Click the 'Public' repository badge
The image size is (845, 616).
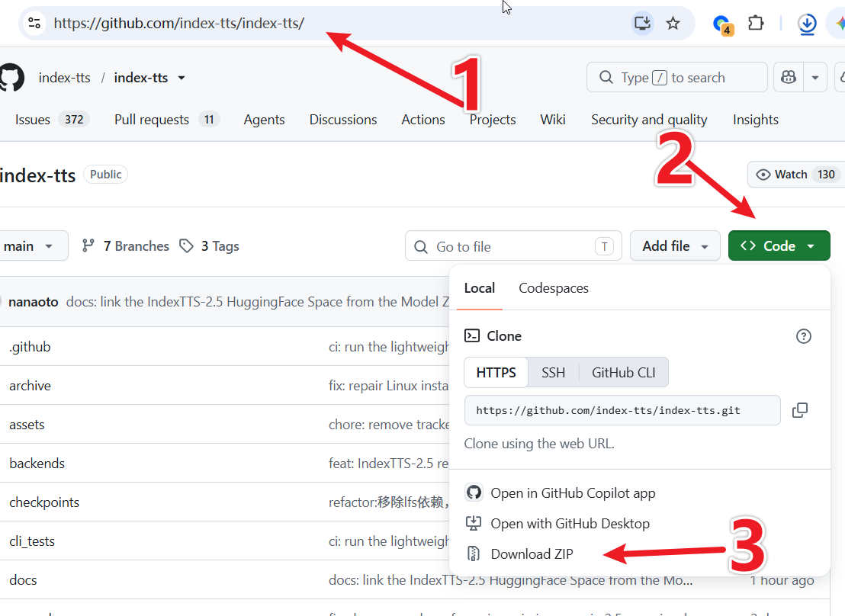pos(105,174)
